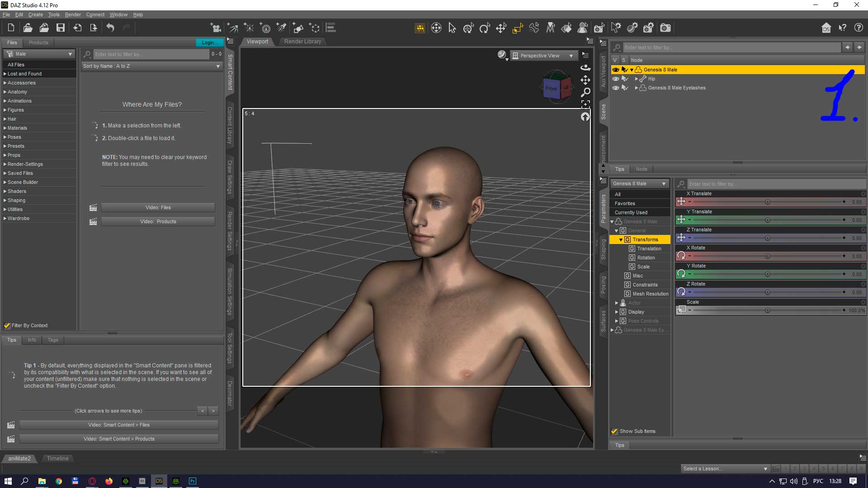Select the Rotate tool
Screen dimensions: 868x488
[x=485, y=28]
